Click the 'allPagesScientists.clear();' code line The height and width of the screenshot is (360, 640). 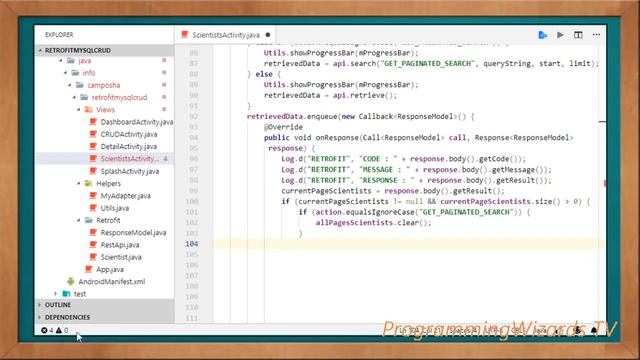click(x=373, y=222)
